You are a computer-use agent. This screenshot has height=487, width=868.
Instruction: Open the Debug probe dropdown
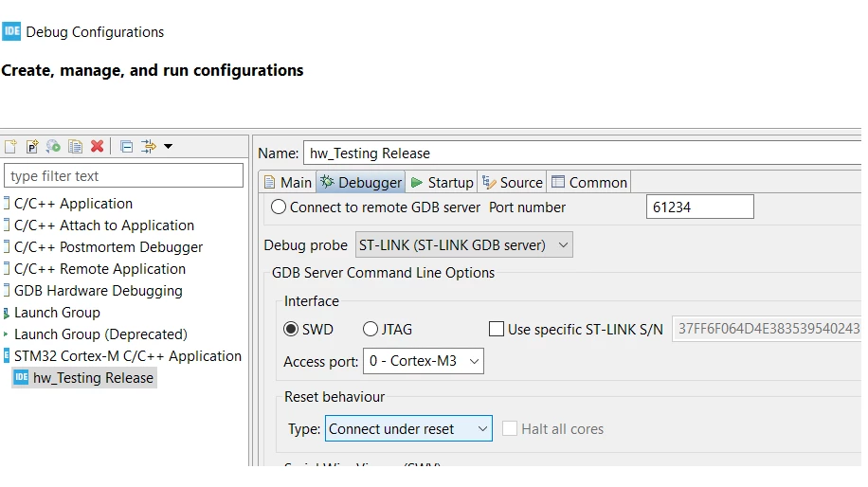pos(464,245)
